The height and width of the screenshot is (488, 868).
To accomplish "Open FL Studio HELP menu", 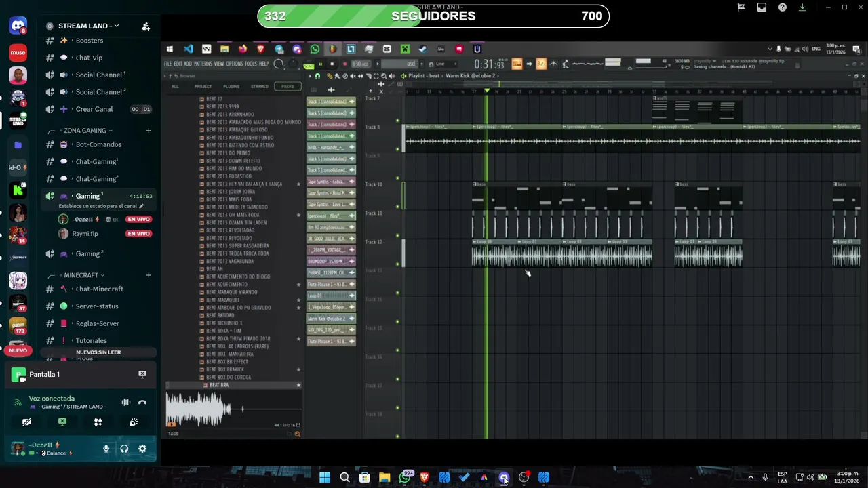I will tap(264, 64).
